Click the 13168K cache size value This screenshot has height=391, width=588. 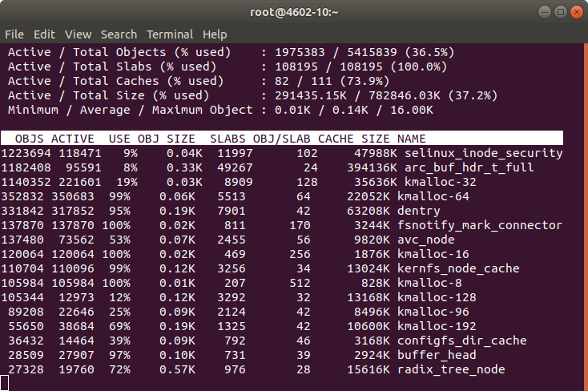click(369, 297)
